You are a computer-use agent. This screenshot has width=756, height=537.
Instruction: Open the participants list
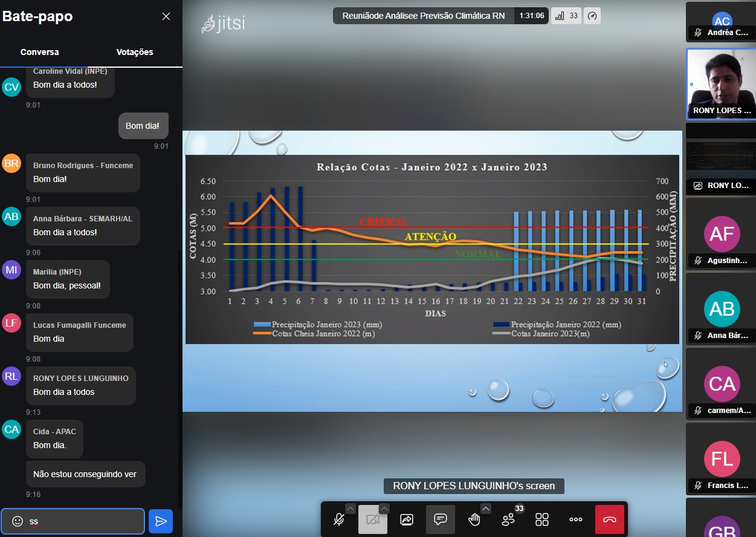coord(508,519)
